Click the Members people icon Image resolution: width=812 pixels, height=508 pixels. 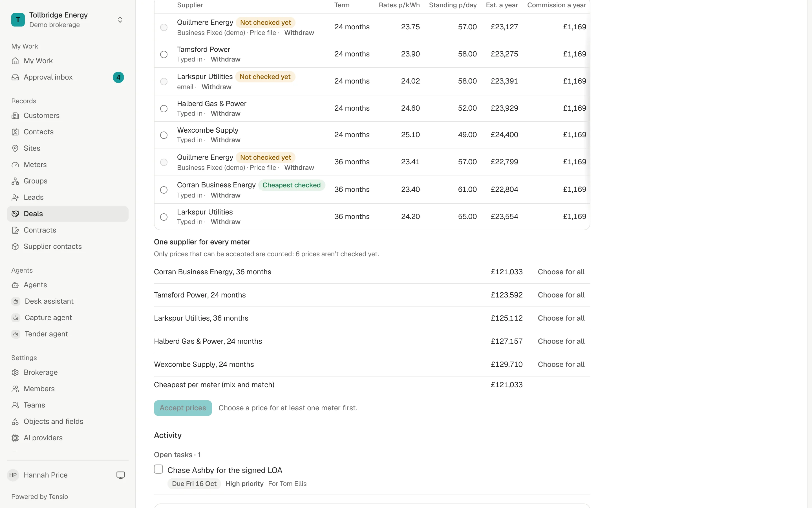click(15, 389)
